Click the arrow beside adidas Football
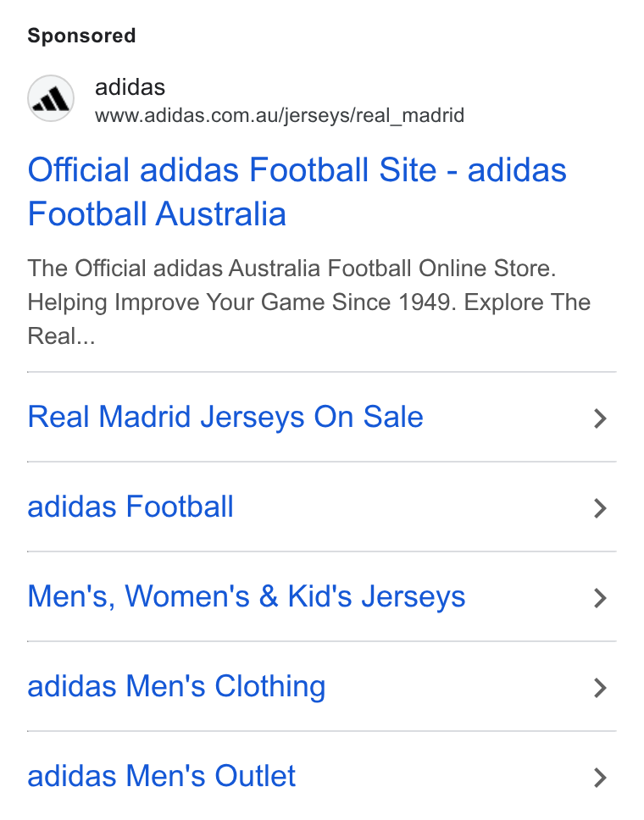The height and width of the screenshot is (820, 644). pyautogui.click(x=600, y=508)
